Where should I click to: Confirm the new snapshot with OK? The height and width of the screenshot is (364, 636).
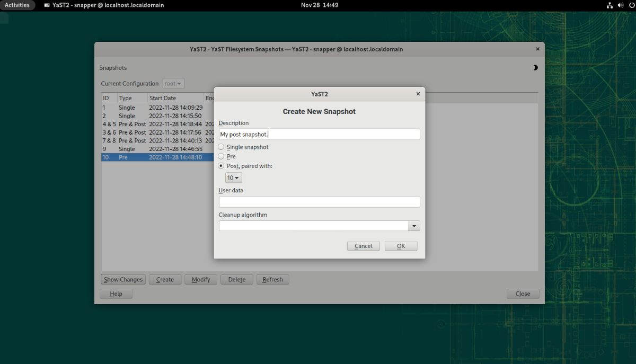[x=401, y=245]
